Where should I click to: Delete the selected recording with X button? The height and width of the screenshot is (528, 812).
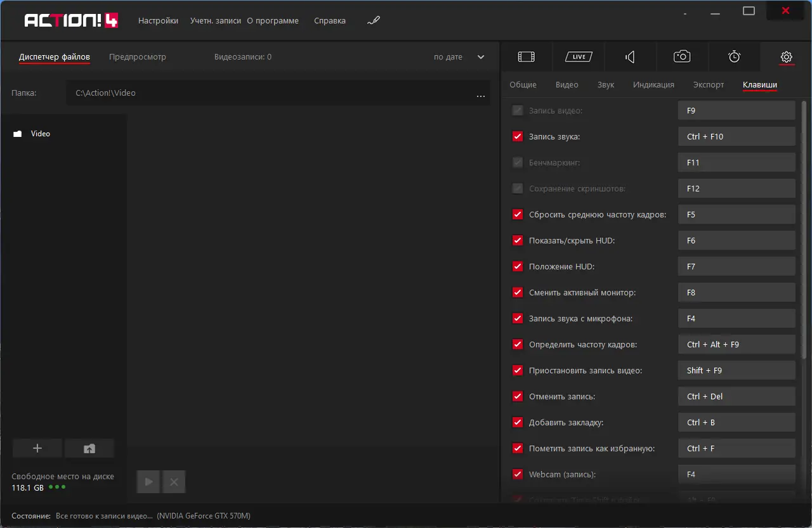pos(174,482)
